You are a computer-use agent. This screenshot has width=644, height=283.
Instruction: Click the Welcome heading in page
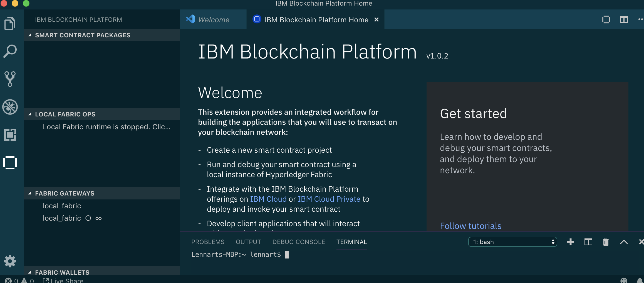tap(230, 93)
